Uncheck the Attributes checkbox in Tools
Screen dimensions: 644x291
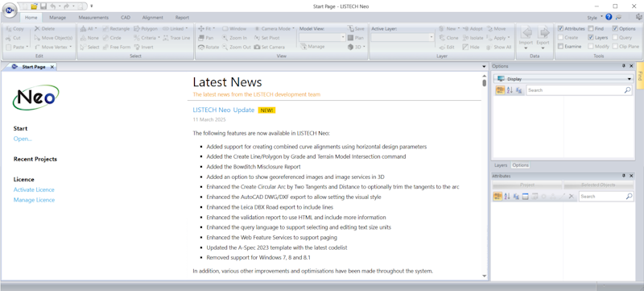click(560, 29)
